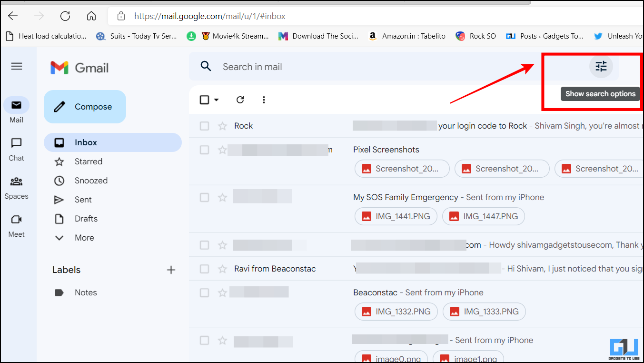Refresh the inbox list

point(240,100)
